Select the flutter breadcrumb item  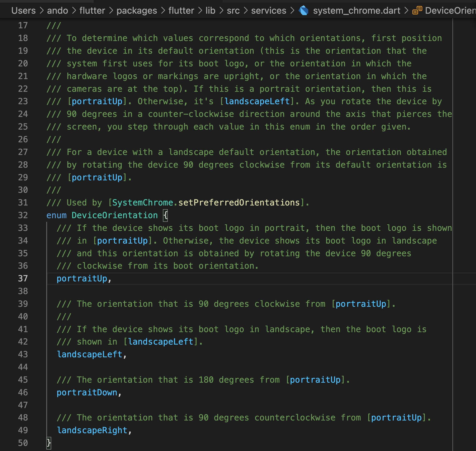tap(92, 10)
